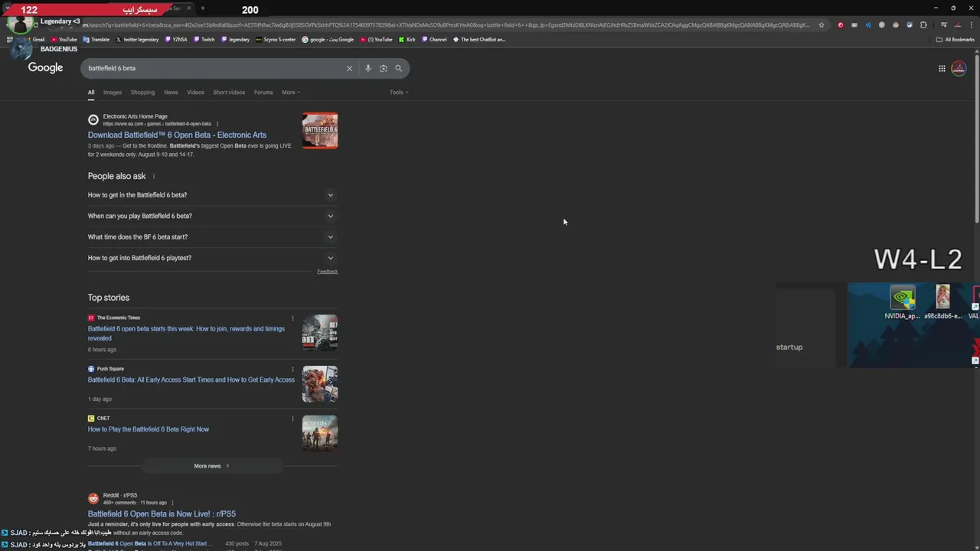The height and width of the screenshot is (551, 980).
Task: Start voice search with the microphone icon
Action: pyautogui.click(x=368, y=68)
